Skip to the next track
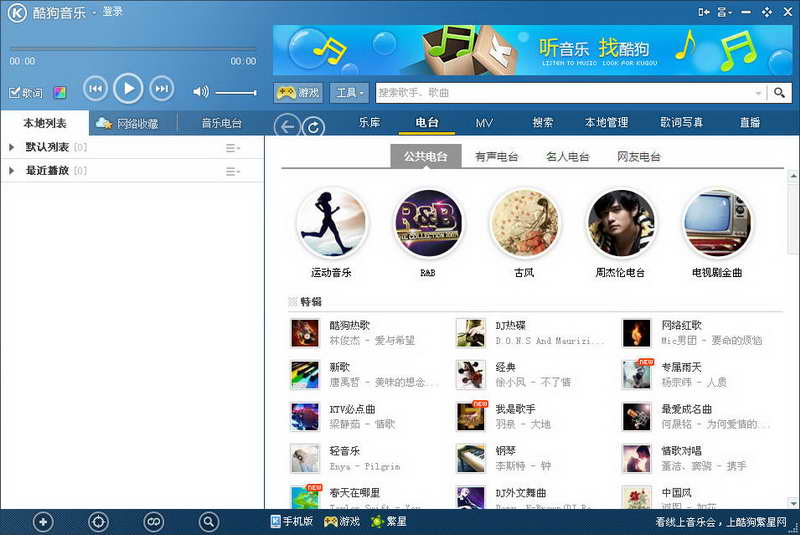Image resolution: width=800 pixels, height=535 pixels. point(161,89)
